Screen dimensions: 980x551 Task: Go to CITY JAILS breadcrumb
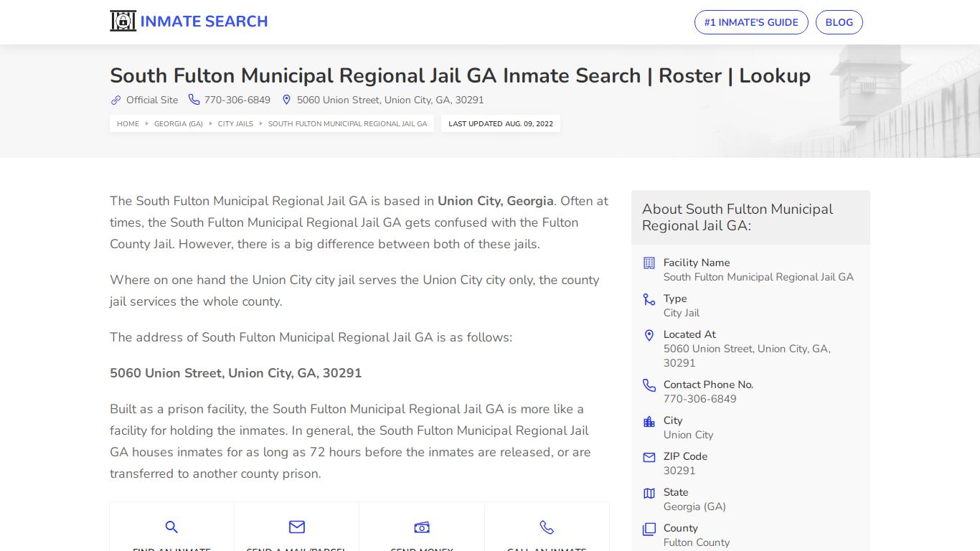click(x=235, y=123)
